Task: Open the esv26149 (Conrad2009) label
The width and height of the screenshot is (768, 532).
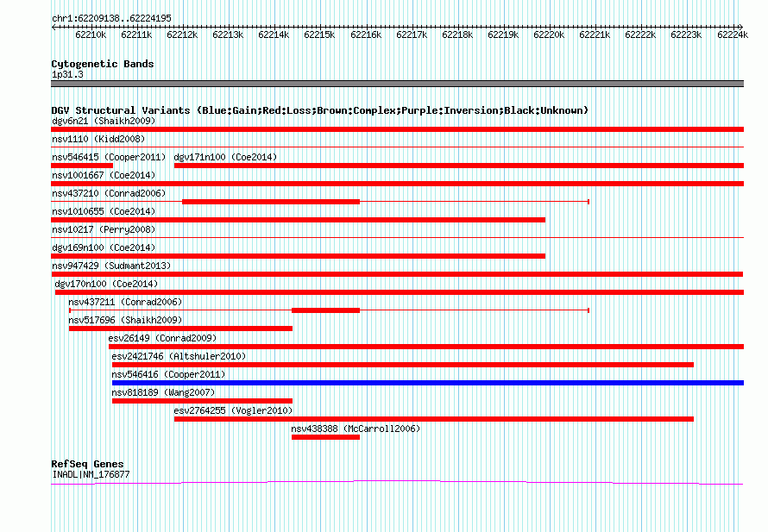Action: (x=162, y=338)
